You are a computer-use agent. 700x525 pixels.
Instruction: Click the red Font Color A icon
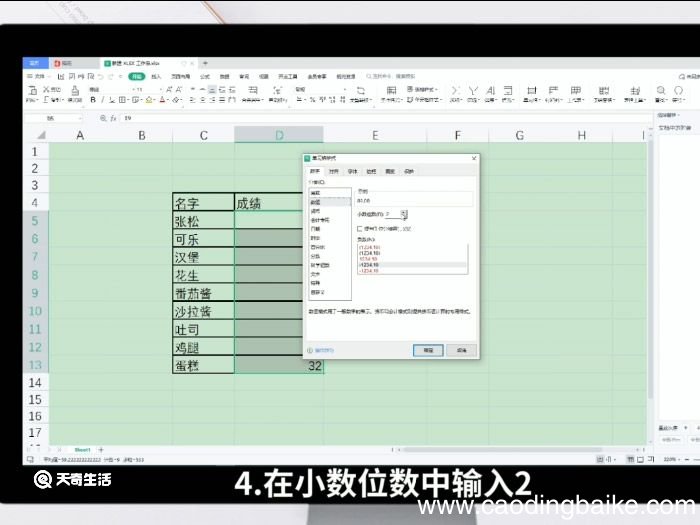162,100
